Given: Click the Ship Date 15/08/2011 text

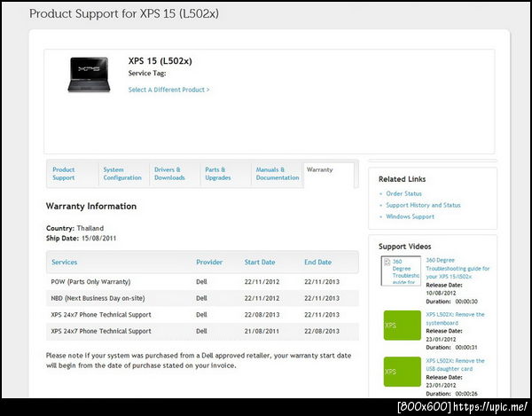Looking at the screenshot, I should [x=81, y=239].
